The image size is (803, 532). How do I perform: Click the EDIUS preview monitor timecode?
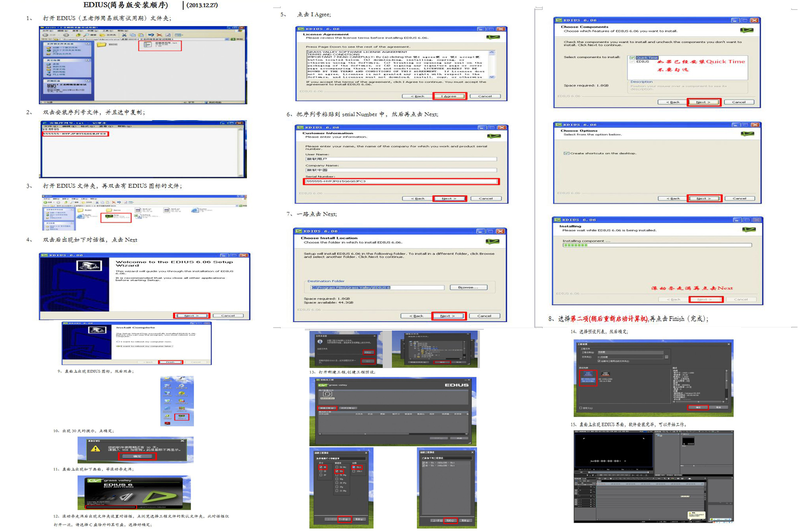point(607,461)
